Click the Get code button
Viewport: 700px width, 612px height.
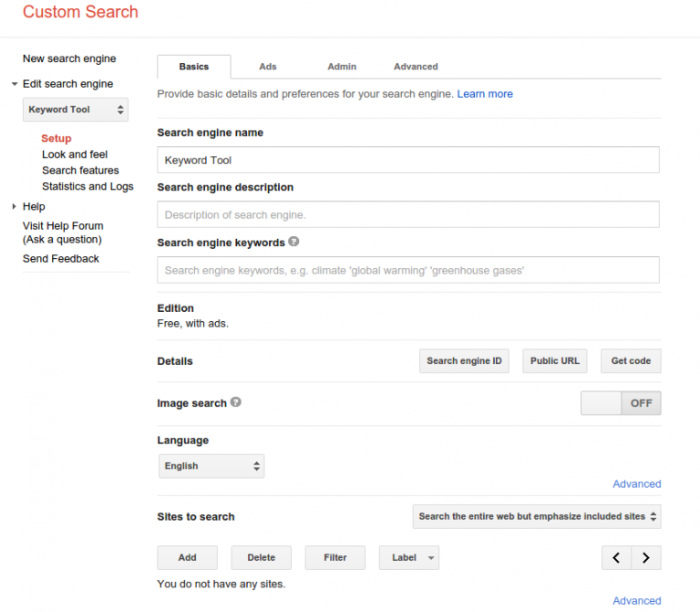click(631, 361)
